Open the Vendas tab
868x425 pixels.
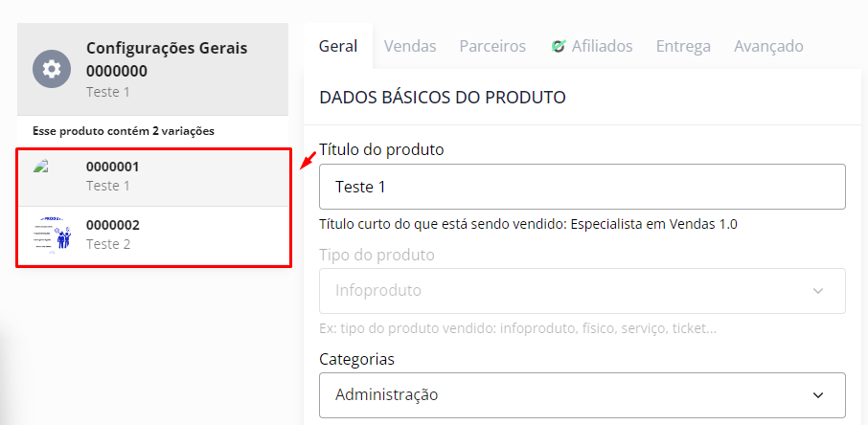pos(410,46)
